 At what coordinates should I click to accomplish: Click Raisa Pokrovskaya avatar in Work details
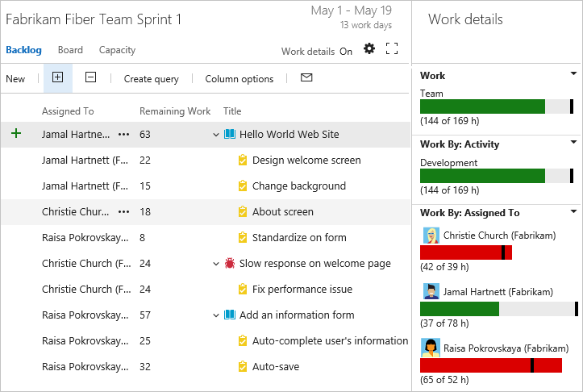[x=431, y=348]
